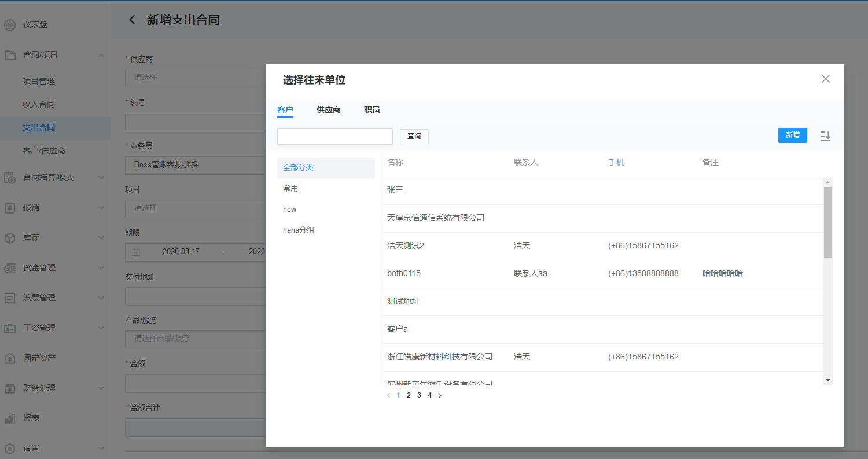Select 浙江皓康新材料科技有限公司 row

coord(602,357)
